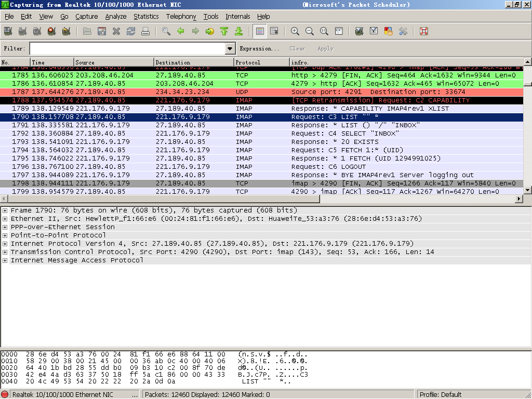Open a capture file icon
This screenshot has height=399, width=532.
pyautogui.click(x=87, y=31)
